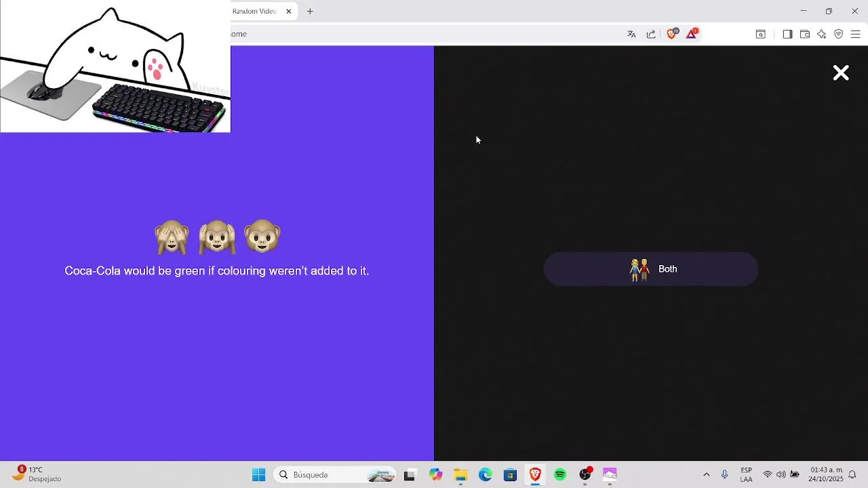This screenshot has height=488, width=868.
Task: Open Brave Shields lion icon
Action: [672, 34]
